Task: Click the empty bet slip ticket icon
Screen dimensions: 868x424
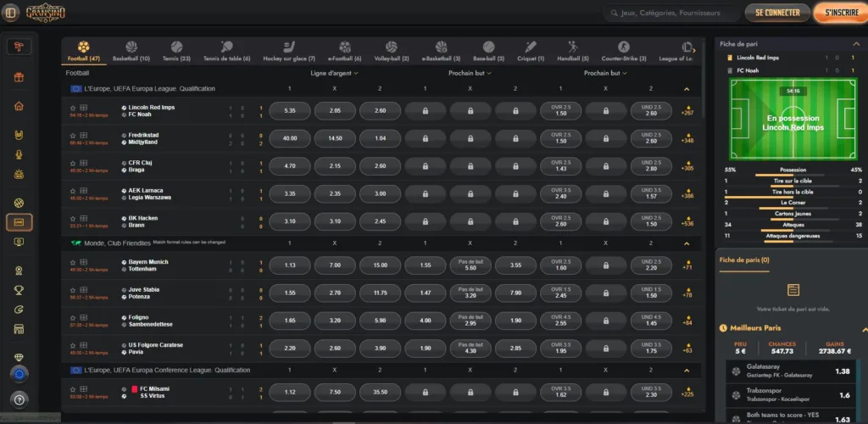Action: click(793, 289)
